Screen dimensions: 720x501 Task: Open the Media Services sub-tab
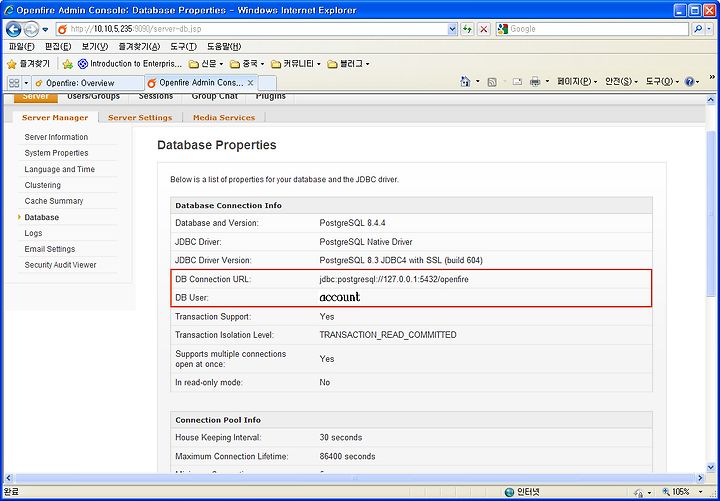[x=224, y=118]
